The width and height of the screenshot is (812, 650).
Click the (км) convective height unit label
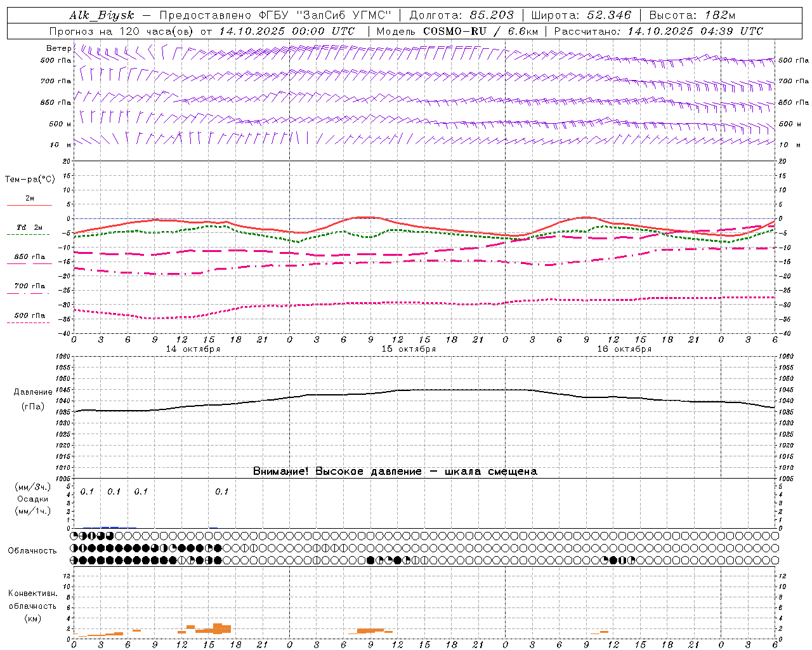tap(32, 618)
